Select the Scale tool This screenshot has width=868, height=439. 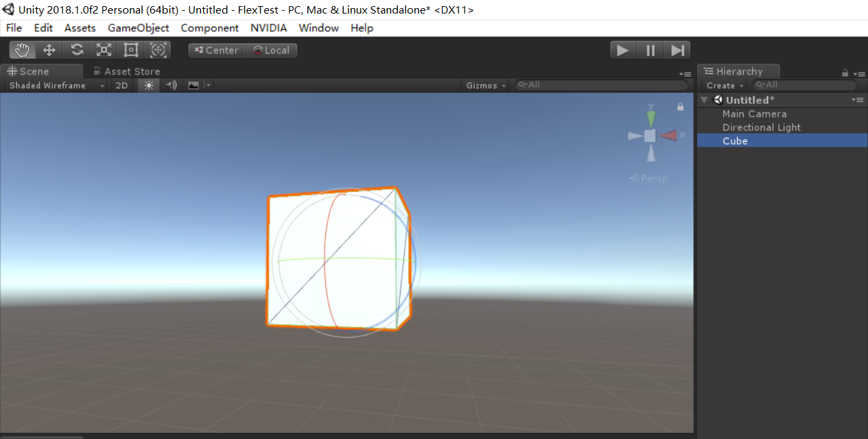[x=103, y=50]
